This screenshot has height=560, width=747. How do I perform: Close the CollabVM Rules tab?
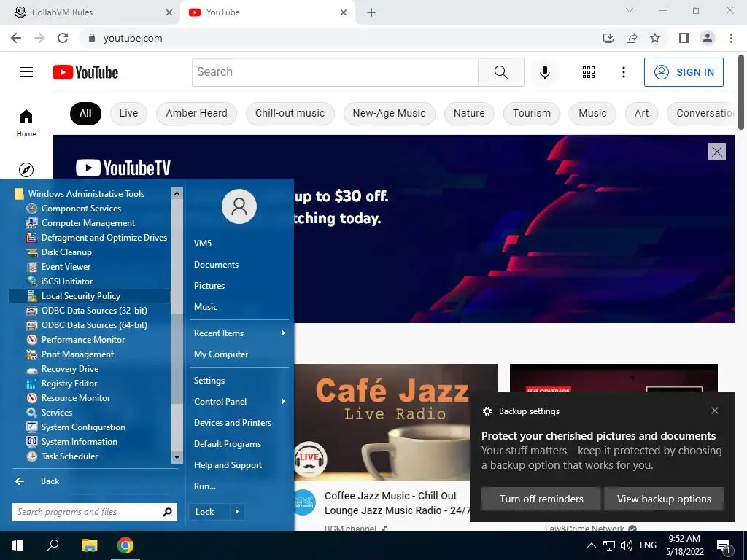coord(169,12)
